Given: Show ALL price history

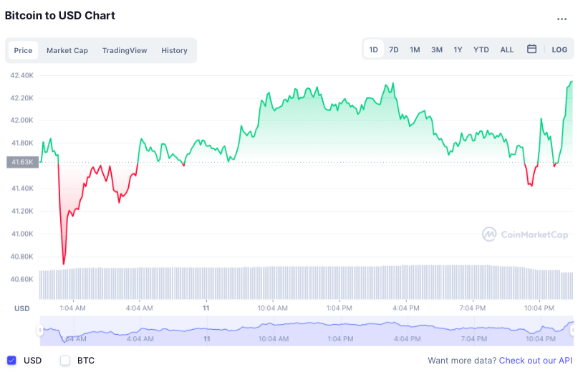Looking at the screenshot, I should pos(507,49).
